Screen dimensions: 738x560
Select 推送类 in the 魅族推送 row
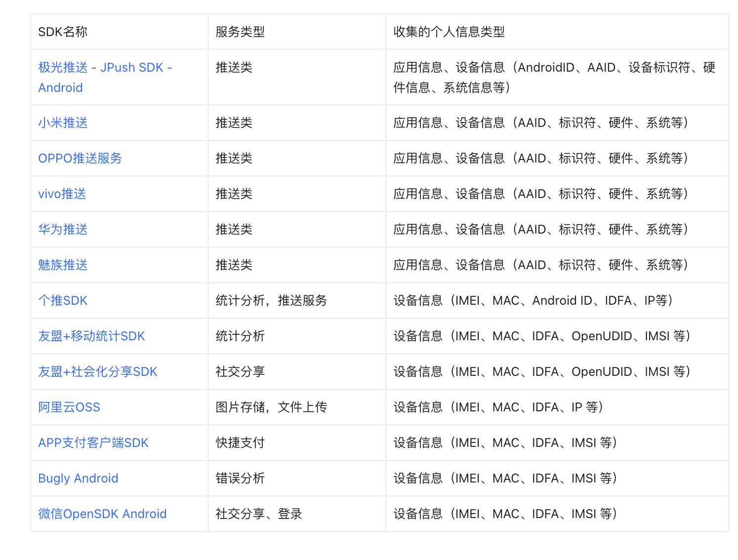pyautogui.click(x=234, y=265)
